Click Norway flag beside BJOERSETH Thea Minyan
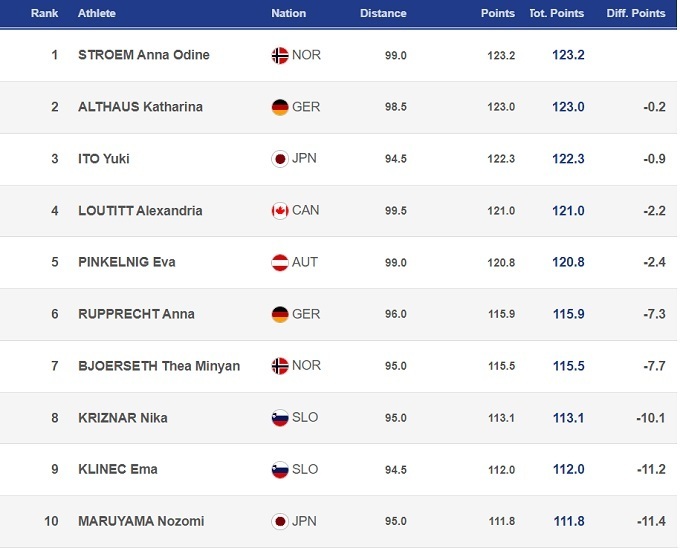 280,366
